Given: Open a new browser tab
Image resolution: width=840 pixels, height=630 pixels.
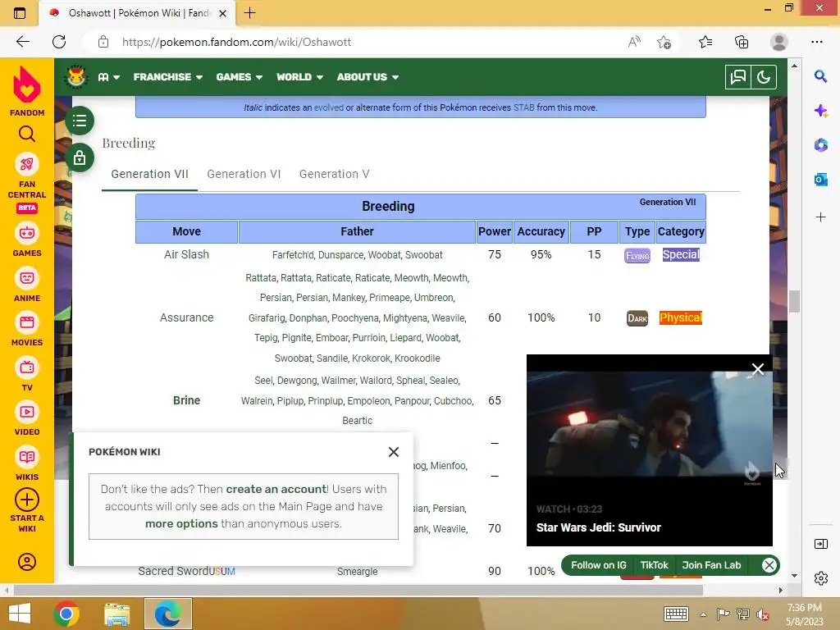Looking at the screenshot, I should click(x=249, y=13).
